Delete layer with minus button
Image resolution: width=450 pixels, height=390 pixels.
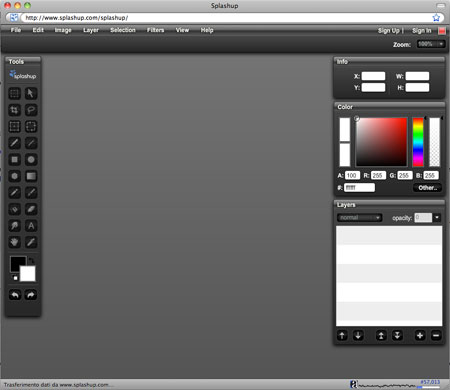tap(436, 335)
